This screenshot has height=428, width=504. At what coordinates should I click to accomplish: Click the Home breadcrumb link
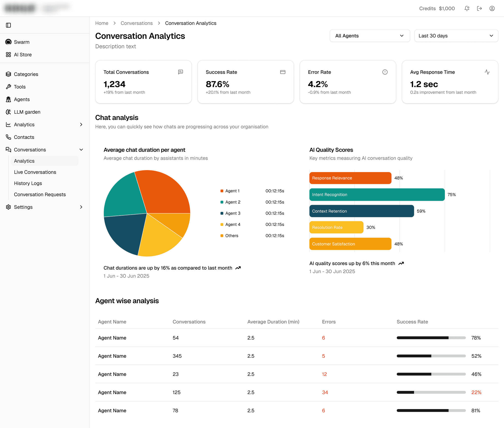point(102,23)
